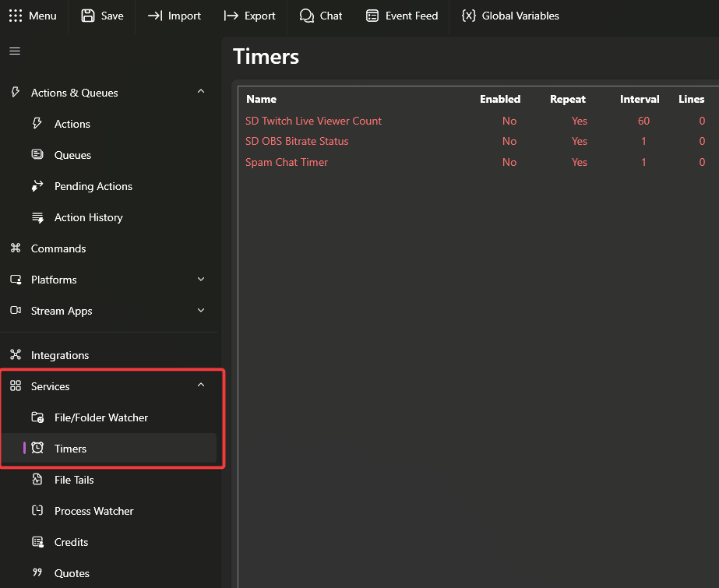
Task: Open the Commands section
Action: point(58,248)
